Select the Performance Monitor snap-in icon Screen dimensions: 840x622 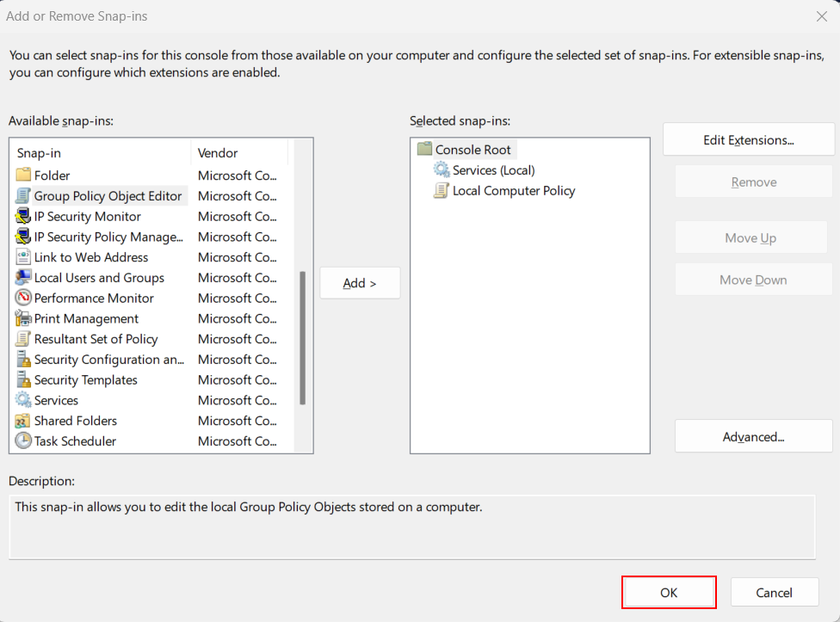pos(23,299)
